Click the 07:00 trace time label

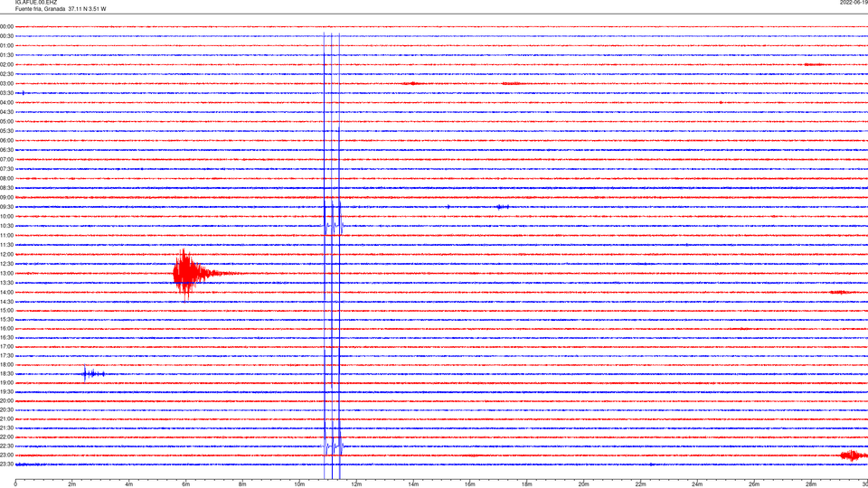pos(6,160)
